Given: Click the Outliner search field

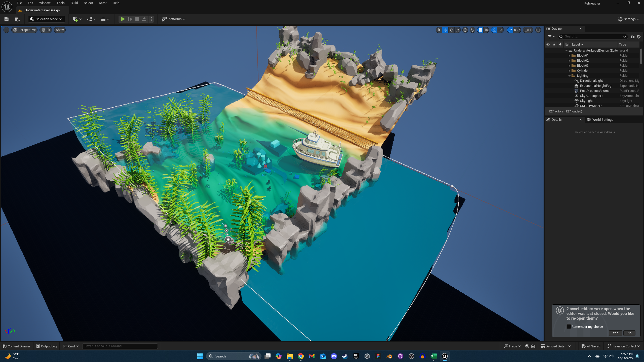Looking at the screenshot, I should pyautogui.click(x=592, y=37).
